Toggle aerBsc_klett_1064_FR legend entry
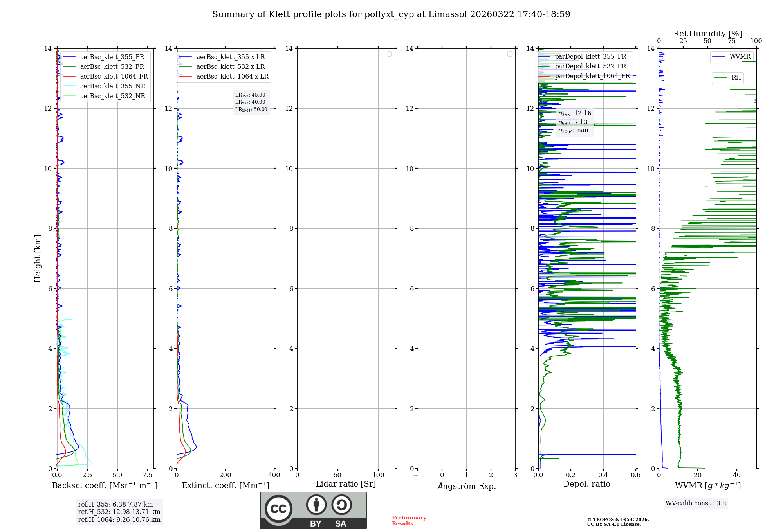783x532 pixels. [x=114, y=76]
